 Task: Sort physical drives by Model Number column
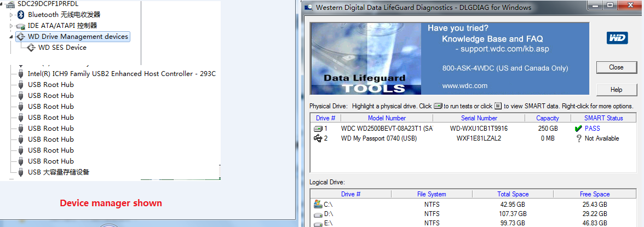coord(387,118)
